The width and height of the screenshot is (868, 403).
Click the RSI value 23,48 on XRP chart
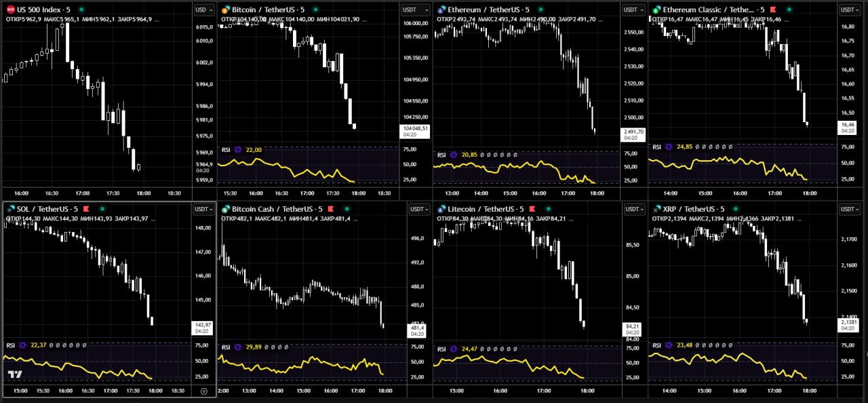click(685, 345)
